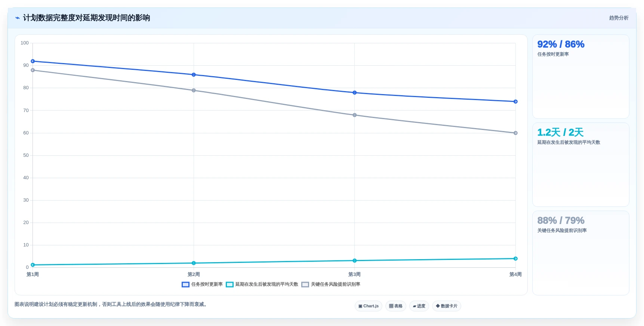Click the blue legend color box for 任务按时更新率
644x326 pixels.
(185, 285)
